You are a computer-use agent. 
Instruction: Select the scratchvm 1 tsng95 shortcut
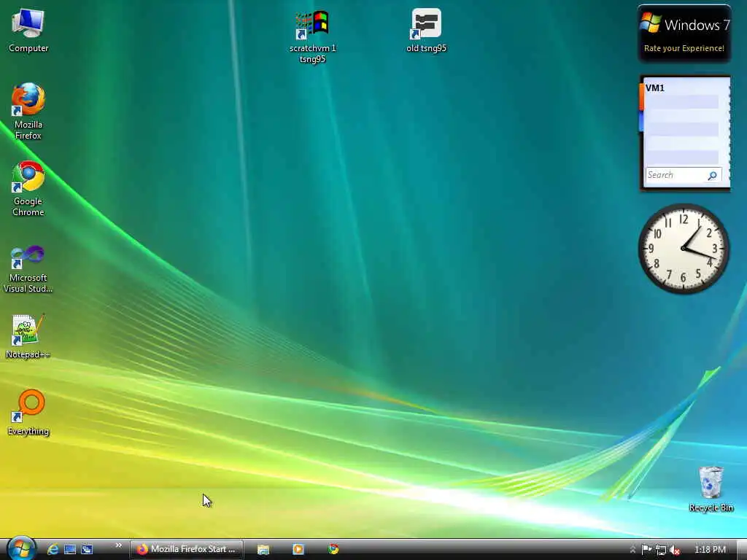(x=312, y=36)
